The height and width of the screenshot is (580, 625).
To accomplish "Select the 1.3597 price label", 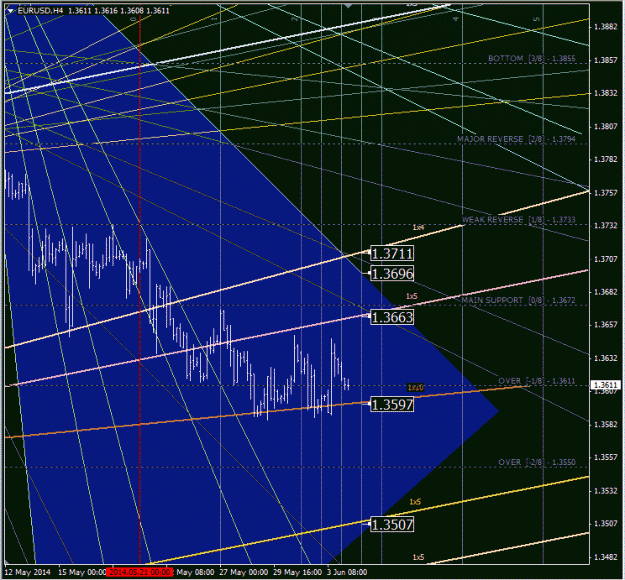I will pyautogui.click(x=392, y=405).
